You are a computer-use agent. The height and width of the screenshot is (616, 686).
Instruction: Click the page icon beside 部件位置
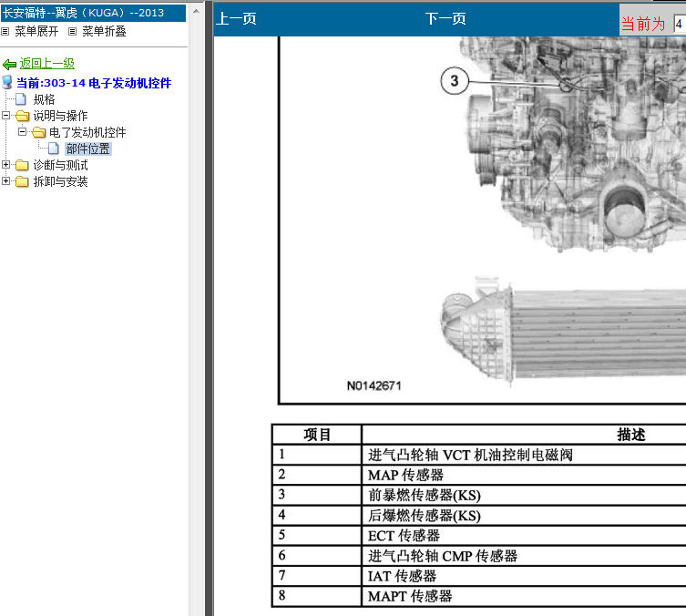coord(54,149)
